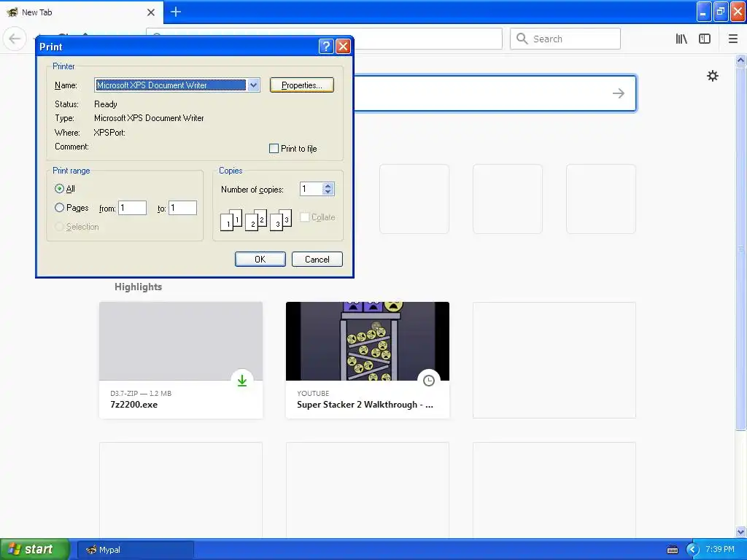Click the Highlights section heading
Image resolution: width=747 pixels, height=560 pixels.
[x=138, y=287]
